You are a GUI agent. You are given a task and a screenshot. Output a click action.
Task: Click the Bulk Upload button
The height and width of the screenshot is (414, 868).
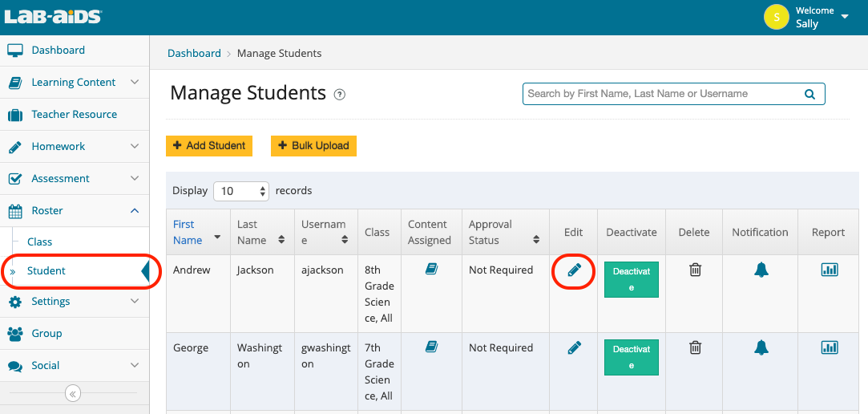313,146
